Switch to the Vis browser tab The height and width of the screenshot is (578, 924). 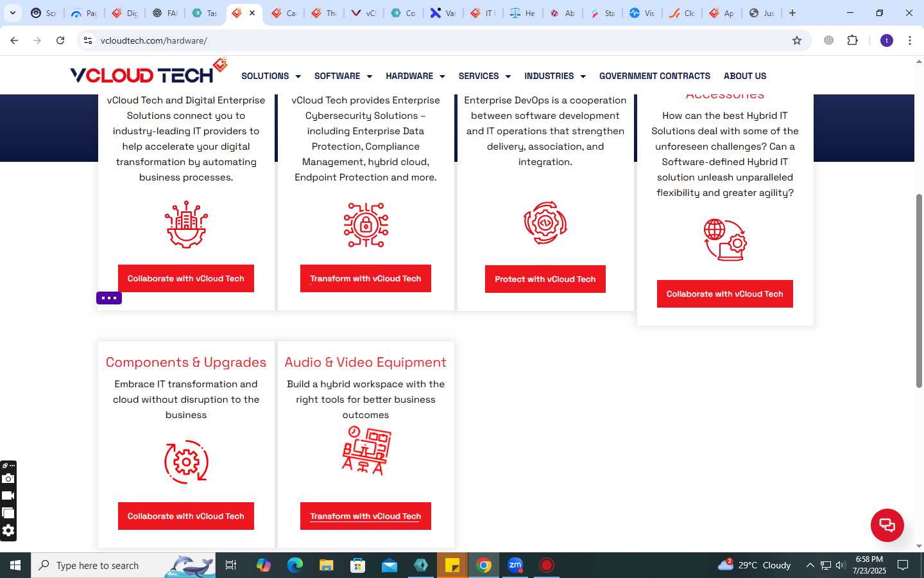pos(642,13)
